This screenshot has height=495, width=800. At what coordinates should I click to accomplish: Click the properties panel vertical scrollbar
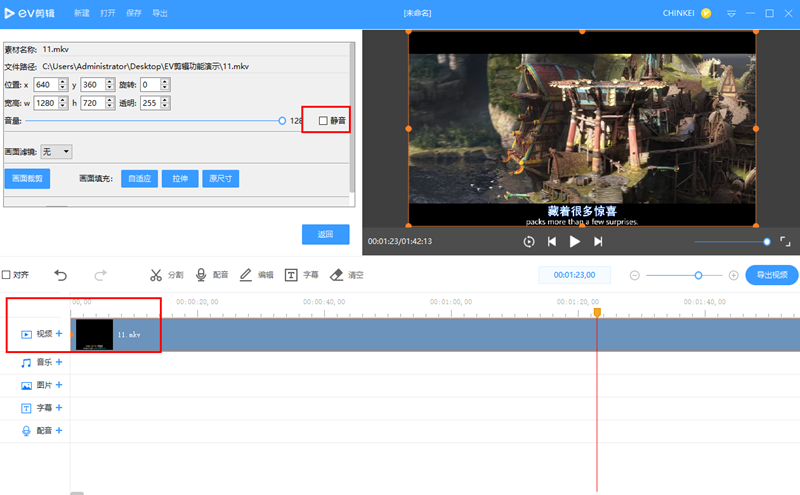point(352,117)
